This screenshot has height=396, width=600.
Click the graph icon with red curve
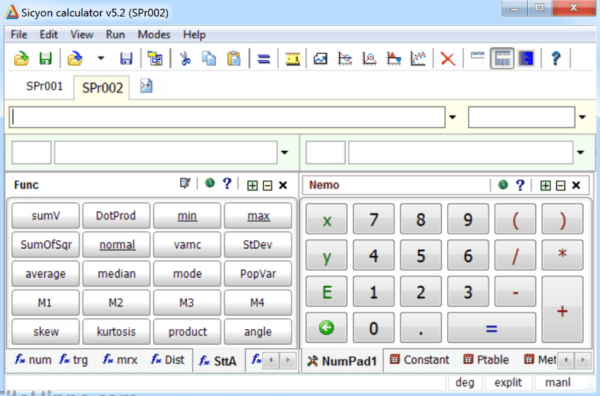click(369, 59)
